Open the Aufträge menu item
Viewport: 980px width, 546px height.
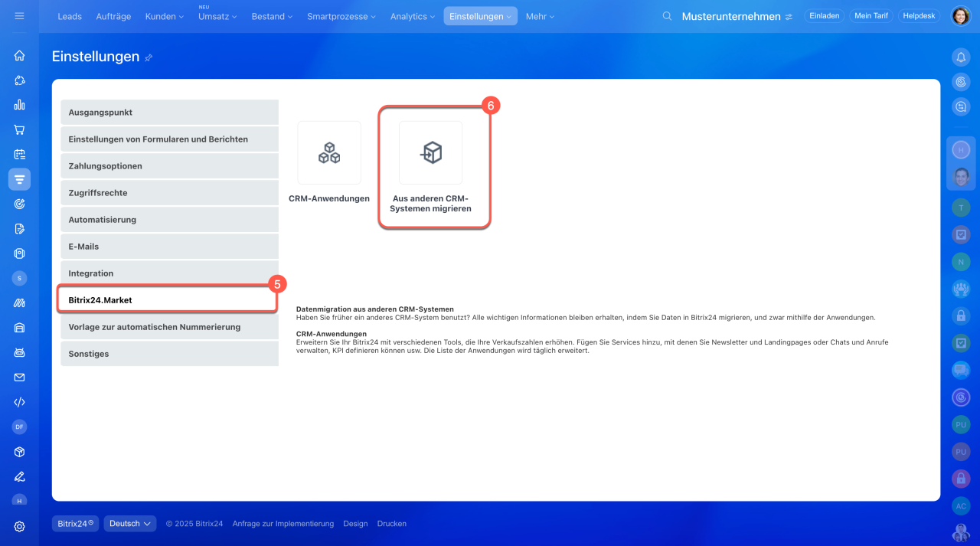point(113,16)
